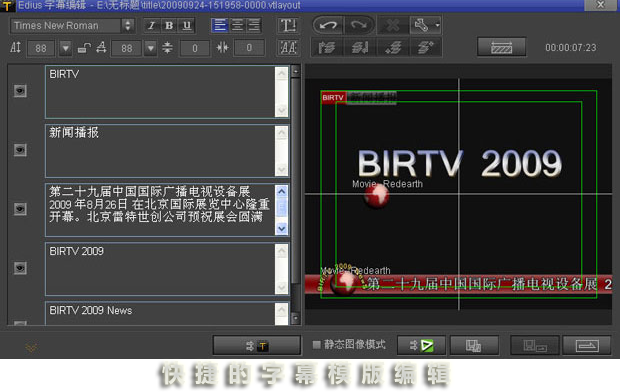Toggle italic text formatting

point(151,26)
